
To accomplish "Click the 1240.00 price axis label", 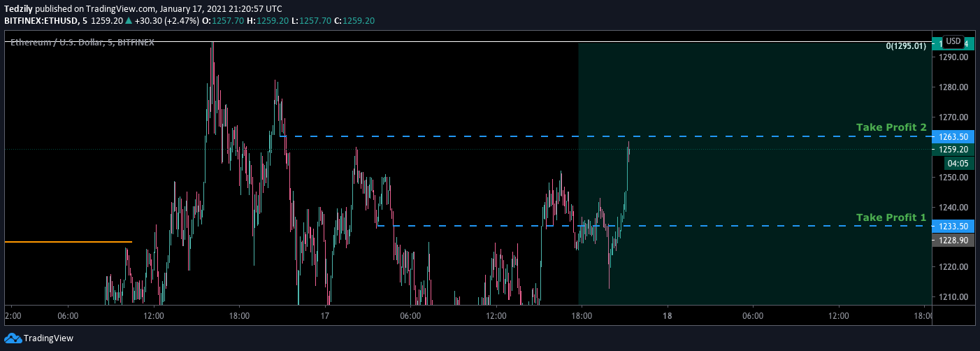I will tap(954, 208).
